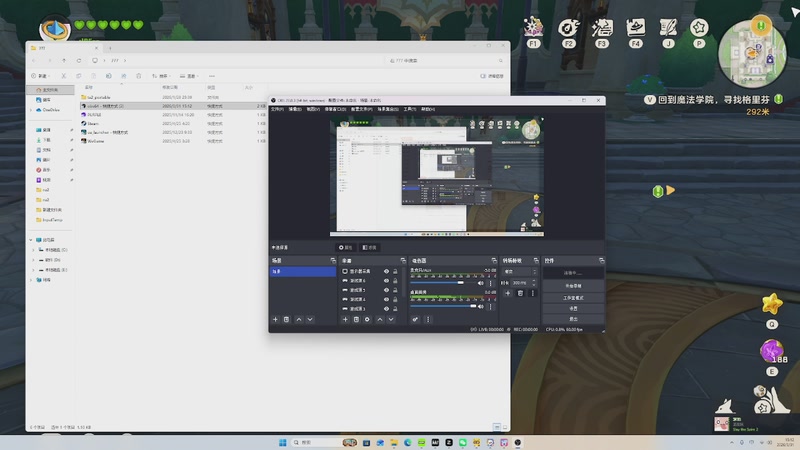The height and width of the screenshot is (450, 800).
Task: Collapse This PC tree node in File Explorer sidebar
Action: 31,240
